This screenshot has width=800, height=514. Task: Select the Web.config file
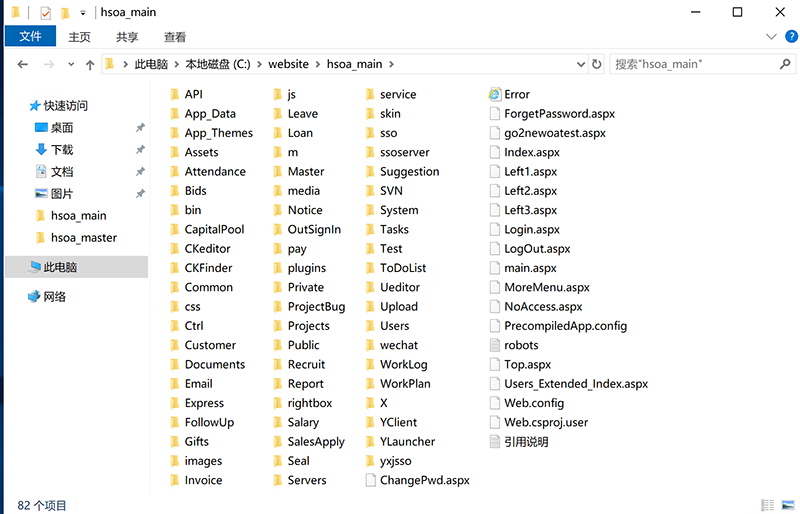coord(527,403)
